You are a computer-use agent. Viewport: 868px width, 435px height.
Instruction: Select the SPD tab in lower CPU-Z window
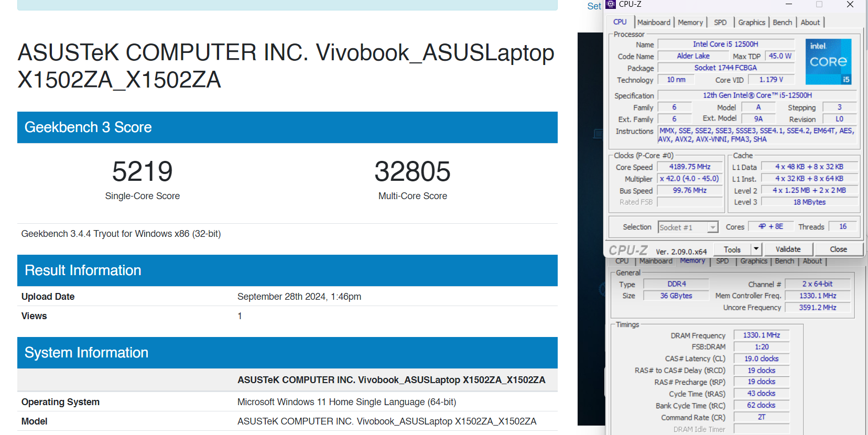(x=722, y=261)
